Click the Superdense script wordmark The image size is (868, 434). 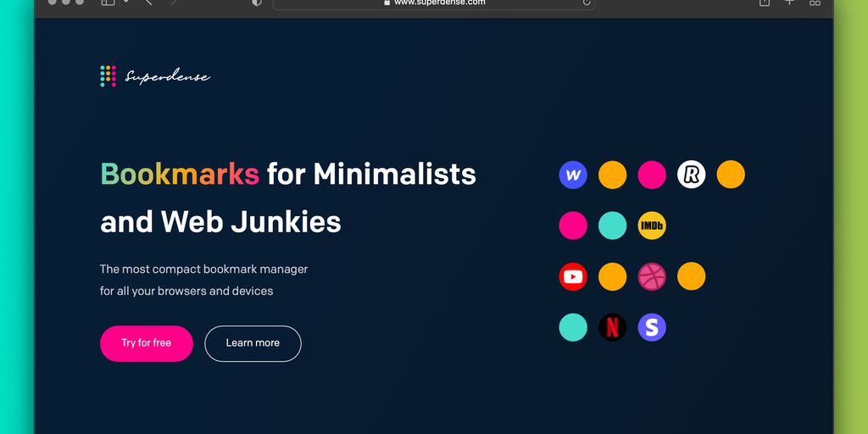(167, 76)
